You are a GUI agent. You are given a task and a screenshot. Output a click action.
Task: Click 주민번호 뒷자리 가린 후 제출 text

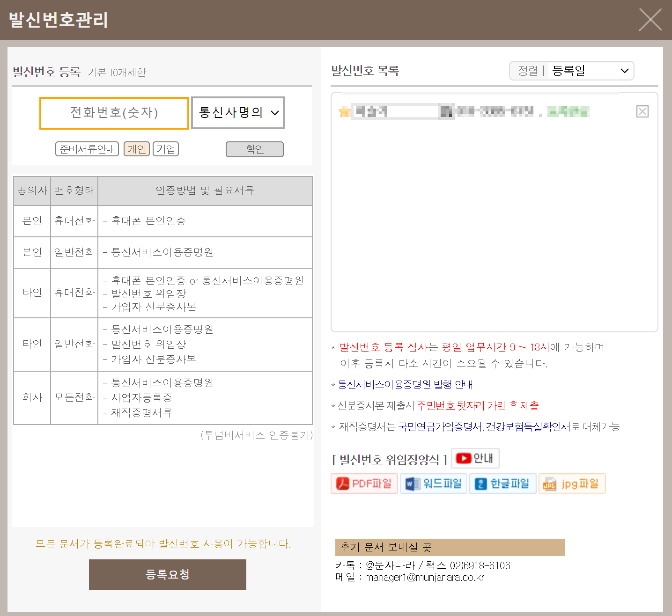coord(478,406)
